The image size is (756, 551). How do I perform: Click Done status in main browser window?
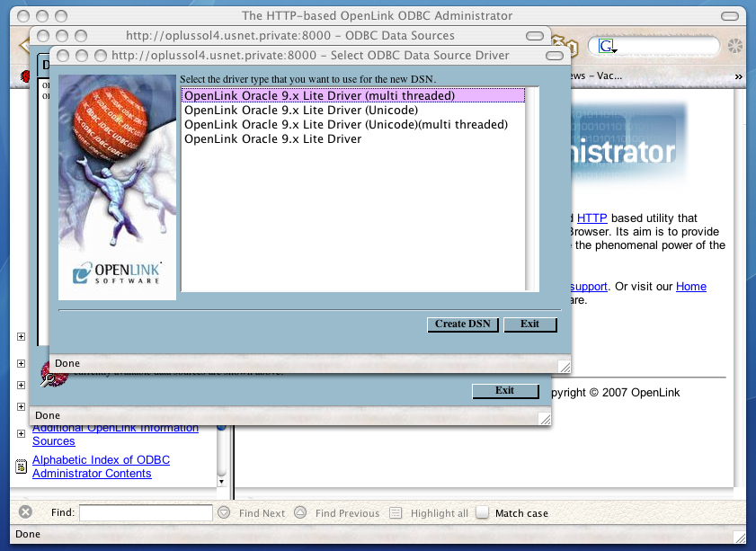pyautogui.click(x=28, y=534)
